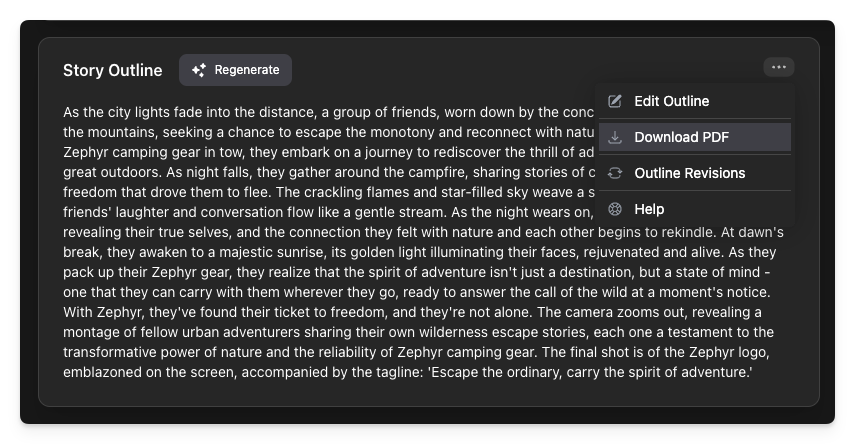
Task: Choose Edit Outline from the menu
Action: coord(695,101)
